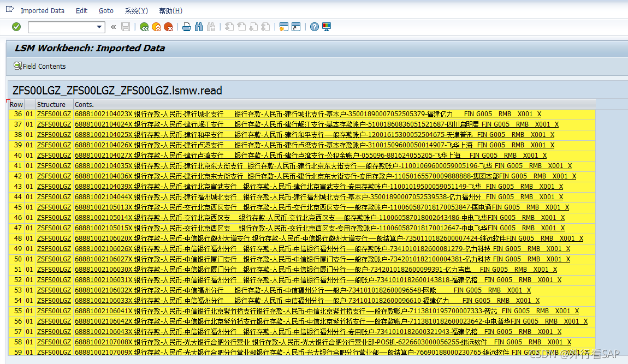This screenshot has width=628, height=364.
Task: Click contents starting 68881002104025X
Action: point(315,135)
